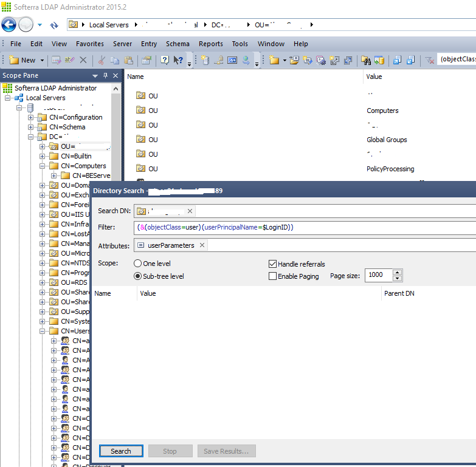Select the One level scope option
Screen dimensions: 476x467
137,264
